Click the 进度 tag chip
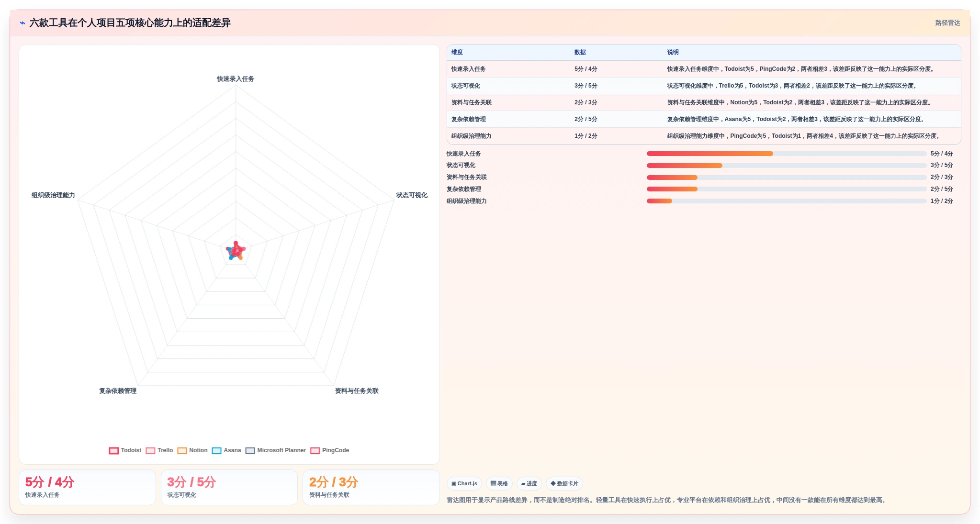The width and height of the screenshot is (980, 524). [x=529, y=483]
